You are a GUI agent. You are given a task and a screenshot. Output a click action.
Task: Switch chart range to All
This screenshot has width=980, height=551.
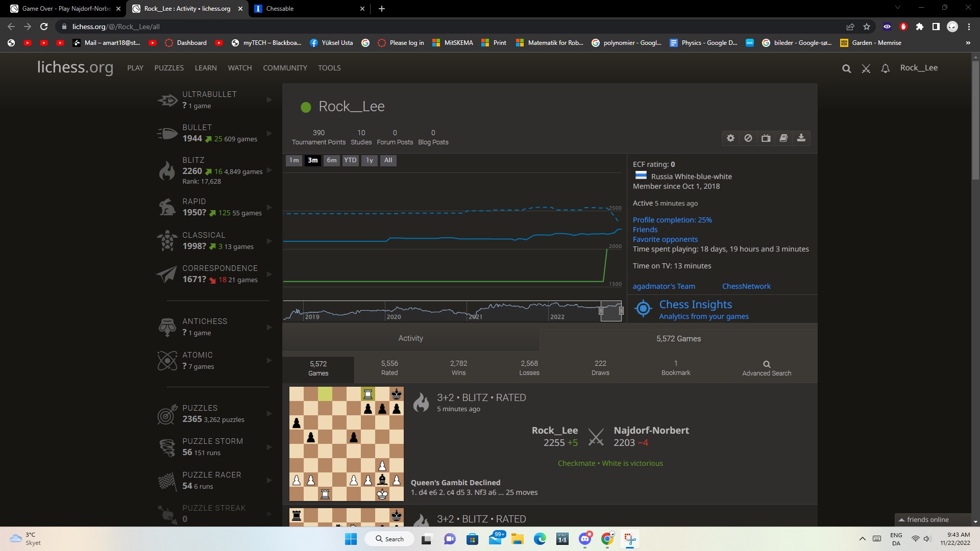(388, 160)
